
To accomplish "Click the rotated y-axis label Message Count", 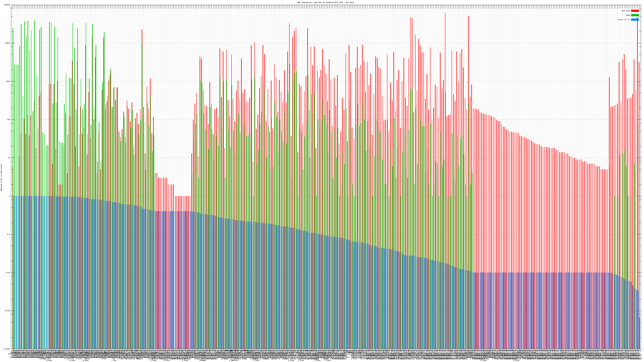I will pyautogui.click(x=1, y=177).
